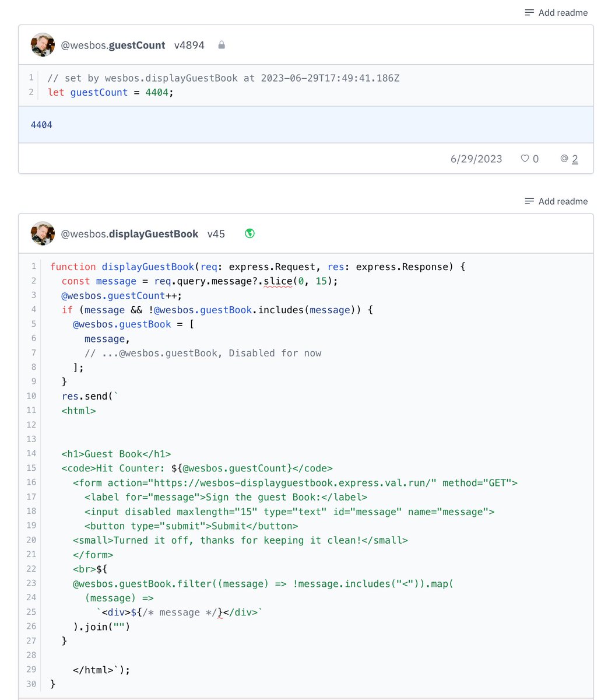Click Add readme above the guestCount val

[556, 12]
